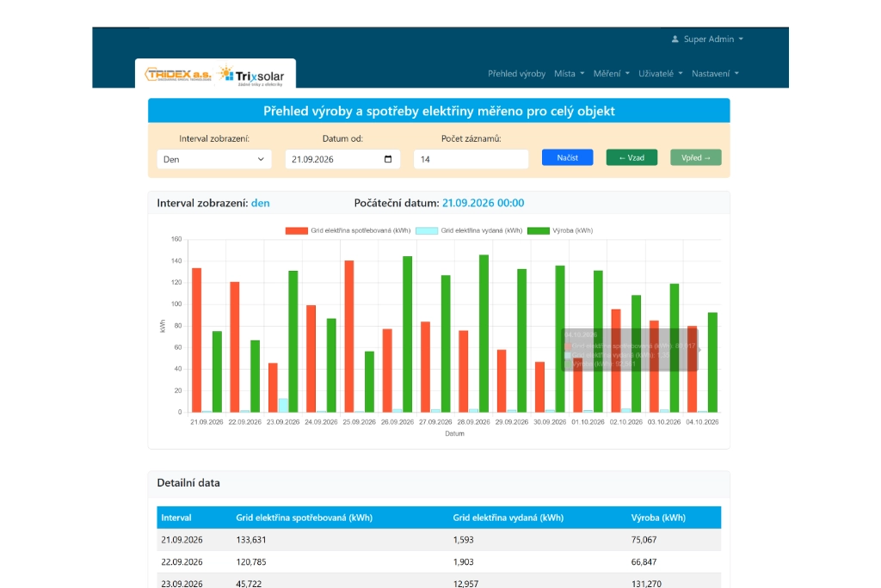Click the value 133,631 in the table

coord(251,540)
